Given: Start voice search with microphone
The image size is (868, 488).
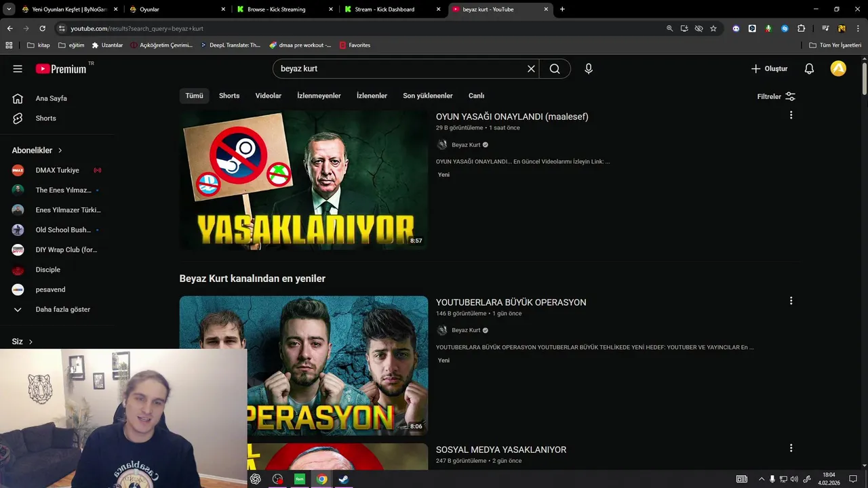Looking at the screenshot, I should [x=589, y=68].
